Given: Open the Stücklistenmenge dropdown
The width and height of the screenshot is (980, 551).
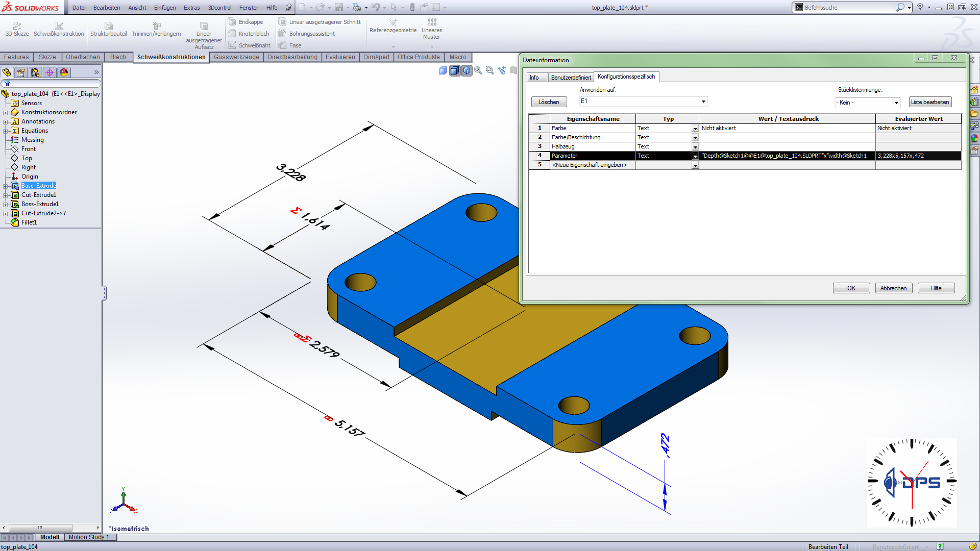Looking at the screenshot, I should (896, 103).
